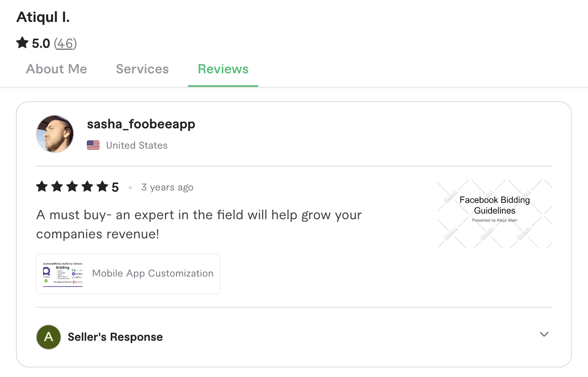Open the Services tab
This screenshot has height=377, width=588.
[142, 69]
